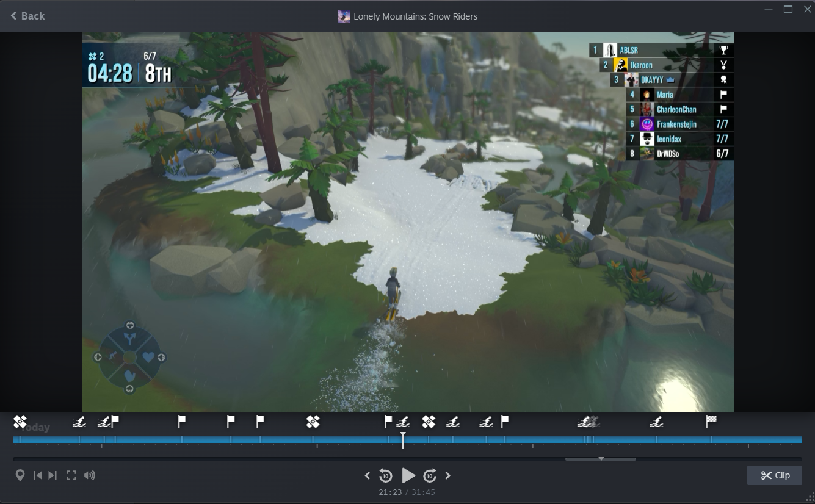Skip forward 10 seconds

(430, 475)
